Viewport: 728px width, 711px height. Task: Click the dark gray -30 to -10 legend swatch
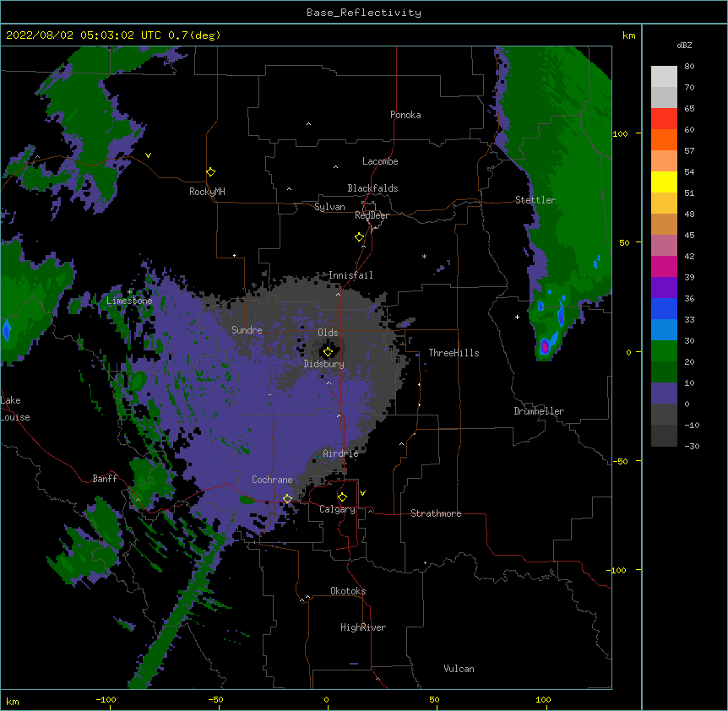click(664, 436)
